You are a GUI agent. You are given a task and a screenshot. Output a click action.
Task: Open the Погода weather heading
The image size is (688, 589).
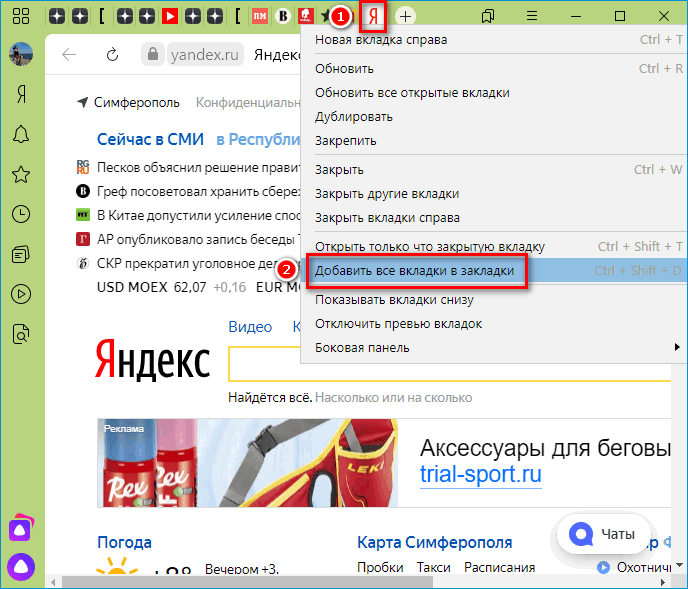click(x=124, y=542)
